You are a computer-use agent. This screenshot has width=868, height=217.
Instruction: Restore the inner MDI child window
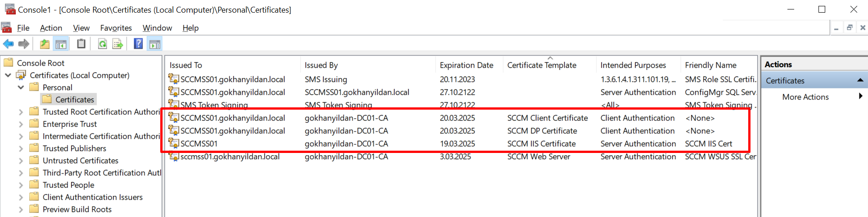pos(850,28)
